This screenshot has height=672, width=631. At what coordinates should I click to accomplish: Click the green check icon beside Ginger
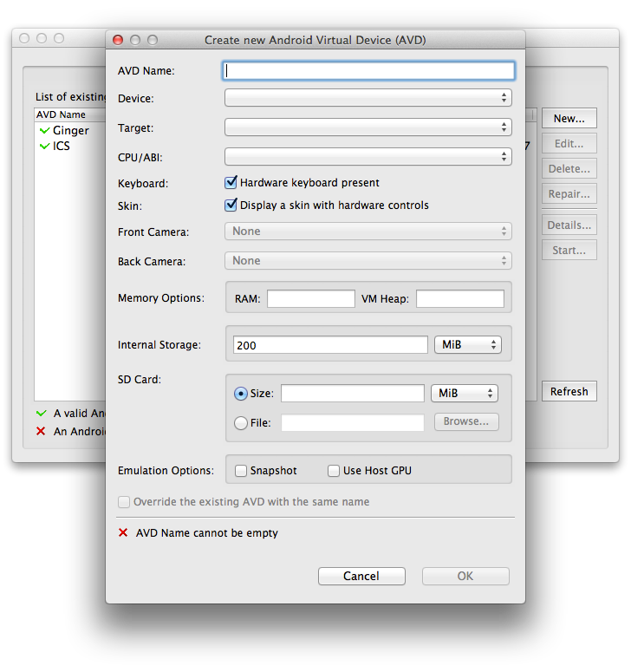point(44,130)
